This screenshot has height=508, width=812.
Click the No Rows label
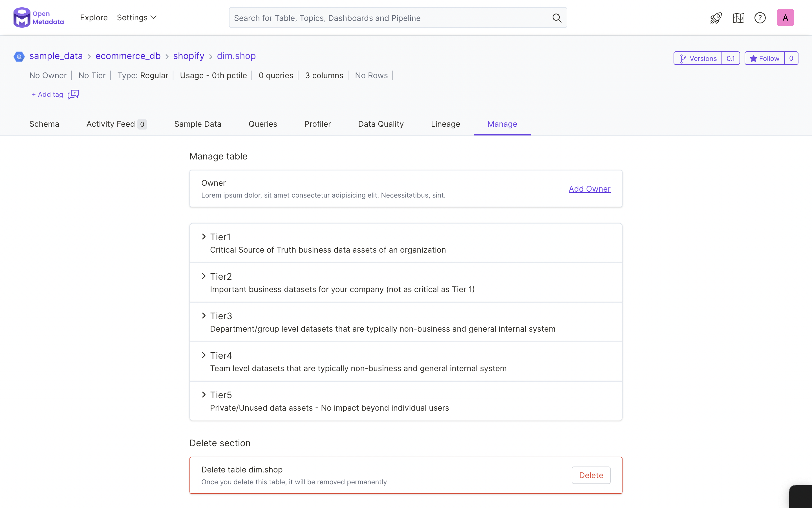pyautogui.click(x=371, y=75)
